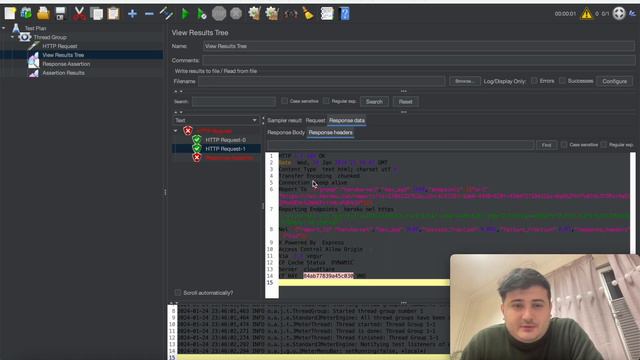This screenshot has height=360, width=640.
Task: Click the New test plan icon
Action: coord(10,13)
